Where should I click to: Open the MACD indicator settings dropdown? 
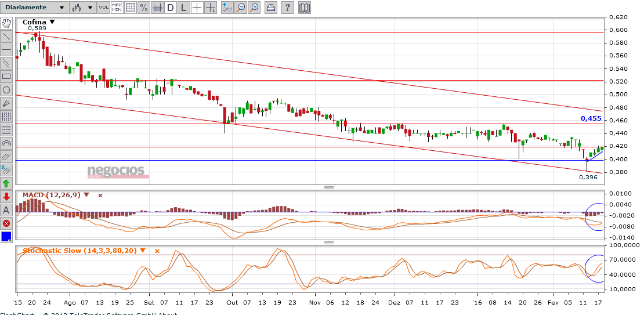[87, 195]
